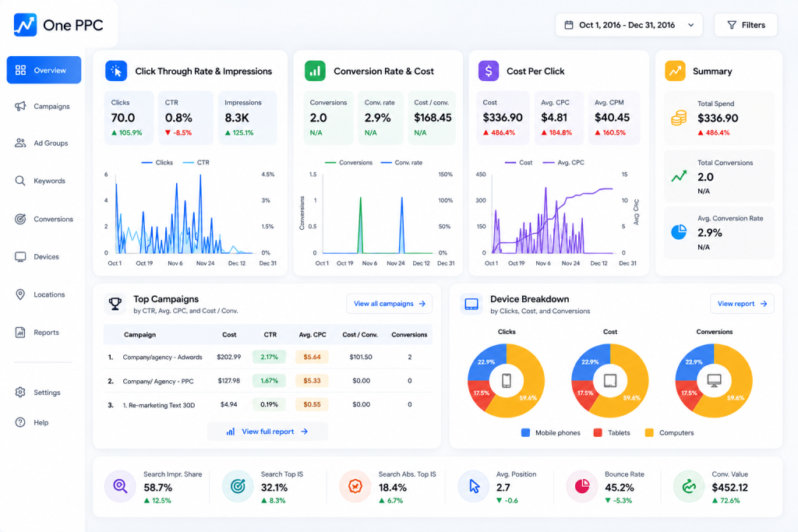This screenshot has width=798, height=532.
Task: Click the Search Abs. Top IS badge icon
Action: 355,486
